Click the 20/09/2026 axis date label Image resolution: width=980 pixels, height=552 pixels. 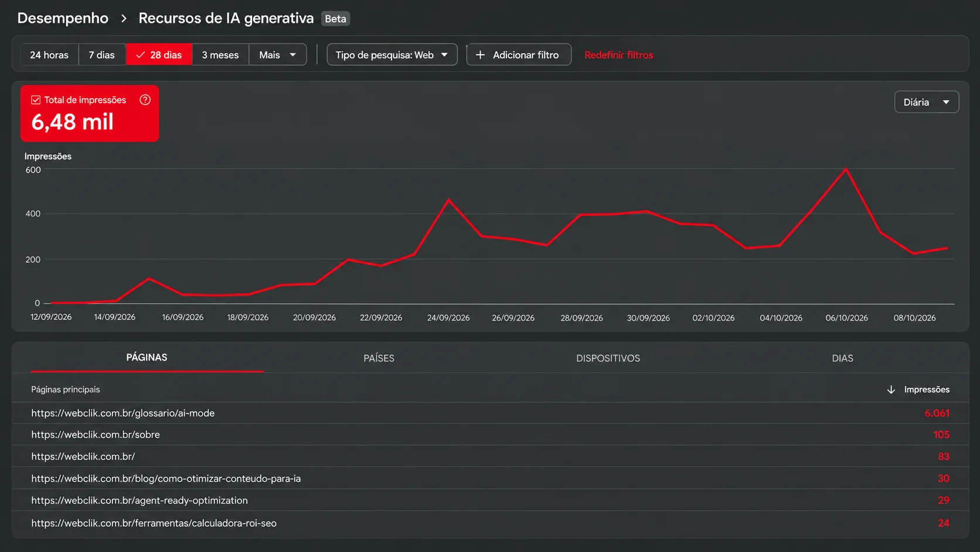[x=314, y=318]
